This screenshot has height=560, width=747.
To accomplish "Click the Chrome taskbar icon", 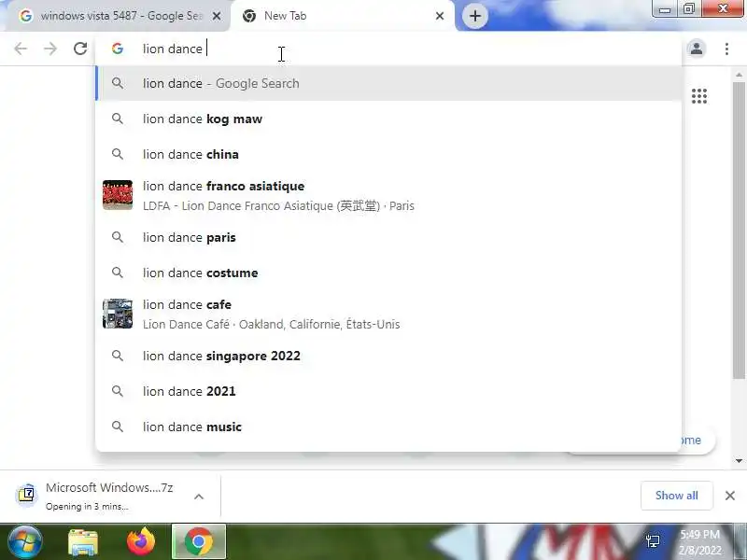I will pyautogui.click(x=199, y=541).
